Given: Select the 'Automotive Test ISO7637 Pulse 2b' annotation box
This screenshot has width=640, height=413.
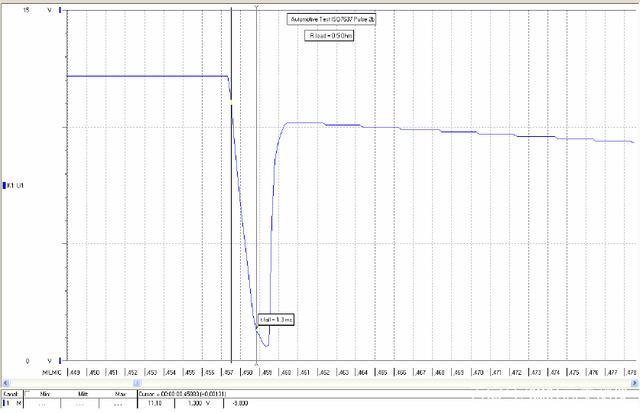Looking at the screenshot, I should (331, 19).
